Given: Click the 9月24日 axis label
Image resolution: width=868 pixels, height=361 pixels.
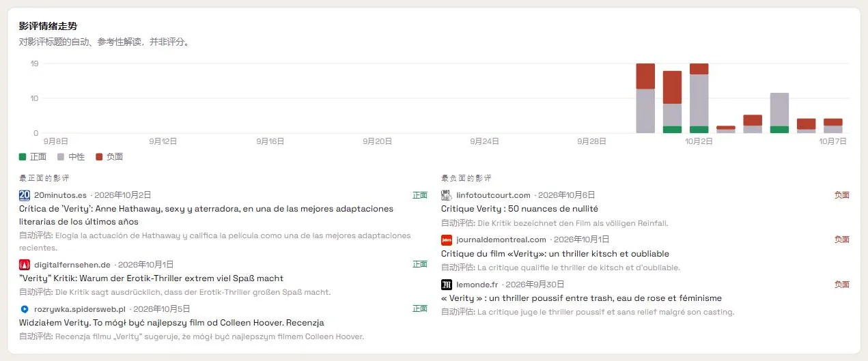Looking at the screenshot, I should click(x=485, y=141).
